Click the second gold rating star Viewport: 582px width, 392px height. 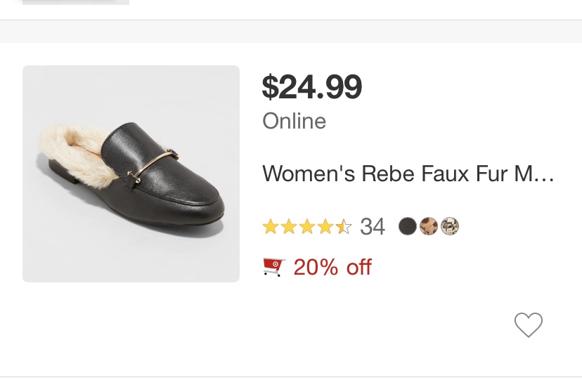(x=289, y=227)
